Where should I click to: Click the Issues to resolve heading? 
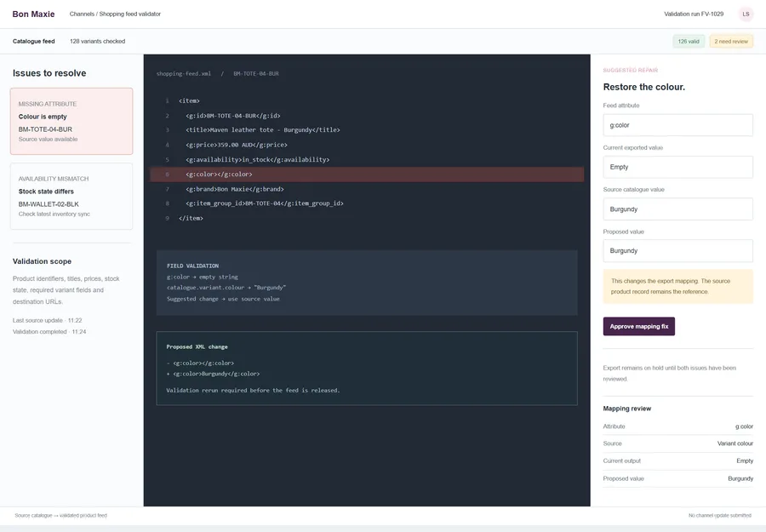tap(49, 73)
